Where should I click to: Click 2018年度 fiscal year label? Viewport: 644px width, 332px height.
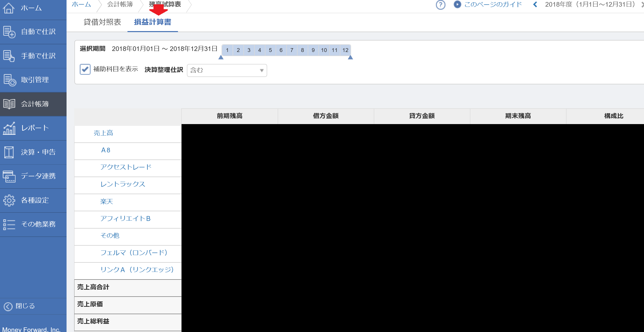[x=590, y=4]
